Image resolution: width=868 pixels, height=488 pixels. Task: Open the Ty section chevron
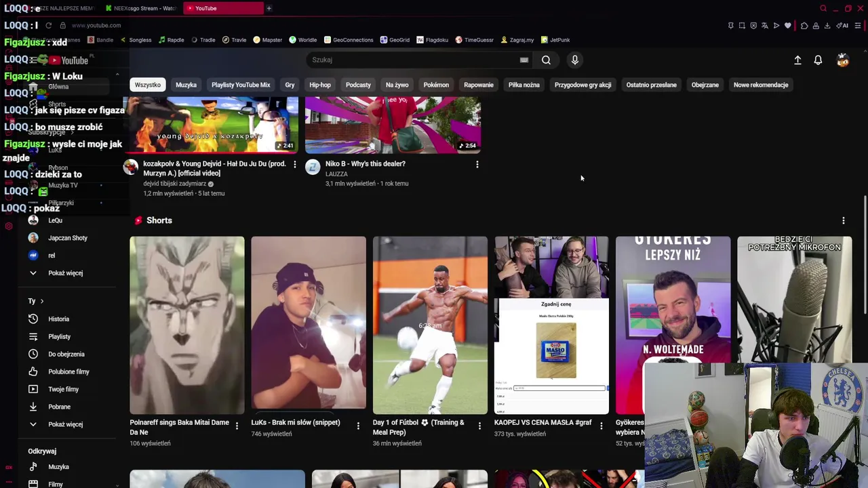point(41,301)
